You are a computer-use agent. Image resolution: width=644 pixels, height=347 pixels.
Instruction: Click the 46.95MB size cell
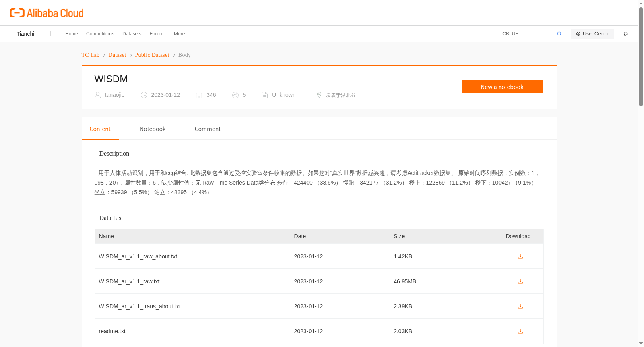pyautogui.click(x=405, y=281)
